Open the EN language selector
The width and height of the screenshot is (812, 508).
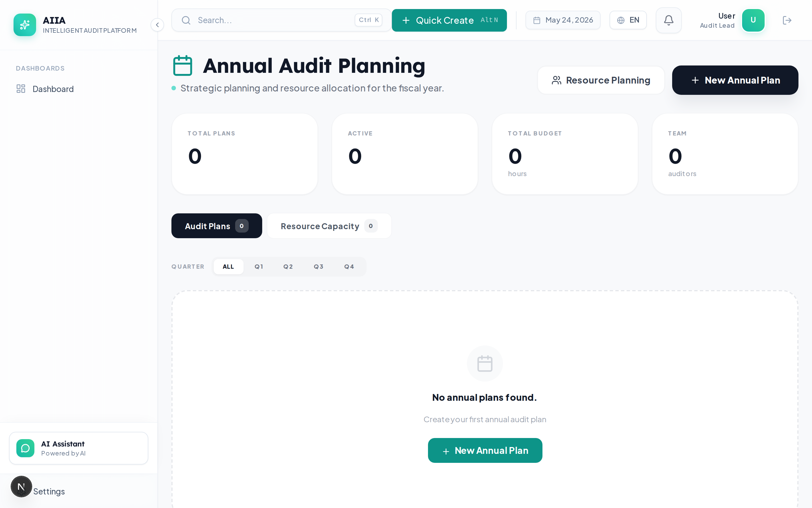628,20
